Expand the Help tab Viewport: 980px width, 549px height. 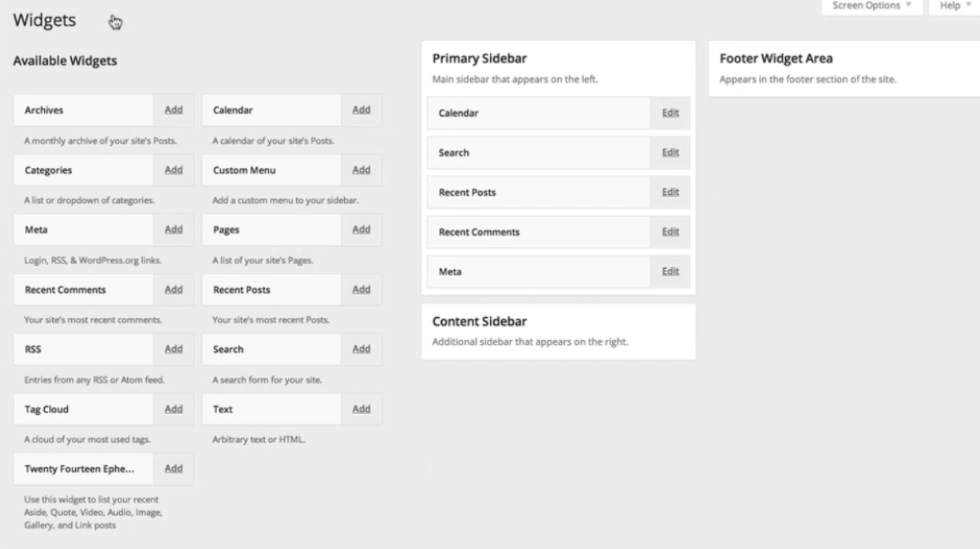click(954, 6)
